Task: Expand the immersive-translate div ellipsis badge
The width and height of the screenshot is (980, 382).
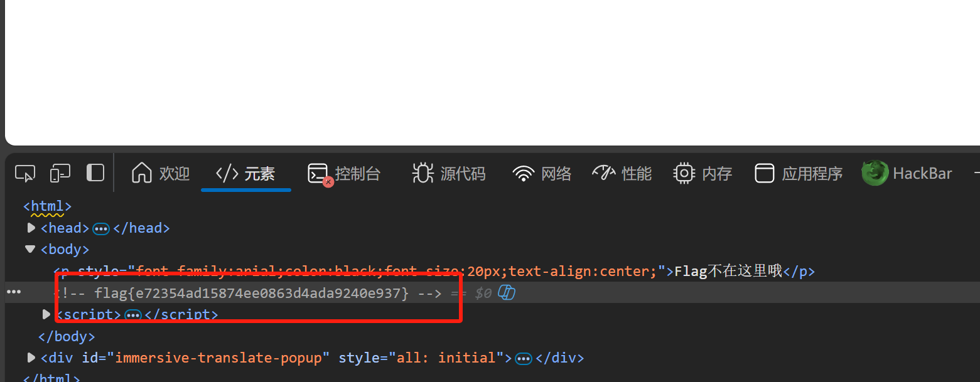Action: [x=524, y=359]
